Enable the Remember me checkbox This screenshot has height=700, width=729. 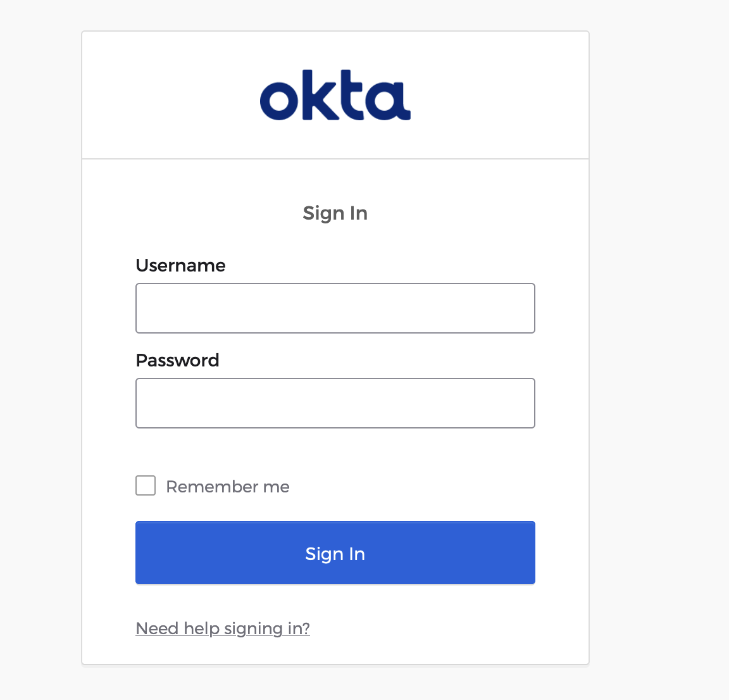point(146,485)
